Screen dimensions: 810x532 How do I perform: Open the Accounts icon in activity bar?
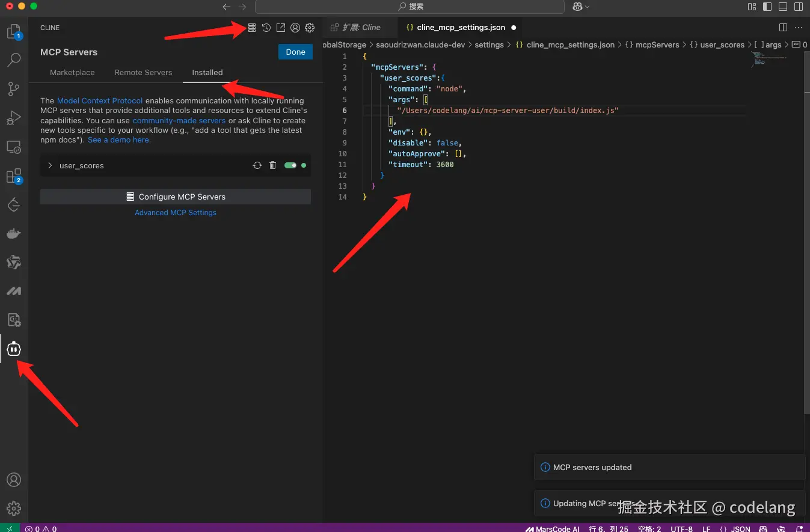tap(14, 480)
